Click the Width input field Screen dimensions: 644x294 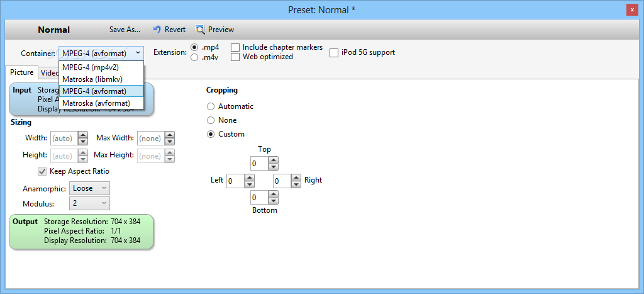click(x=64, y=138)
